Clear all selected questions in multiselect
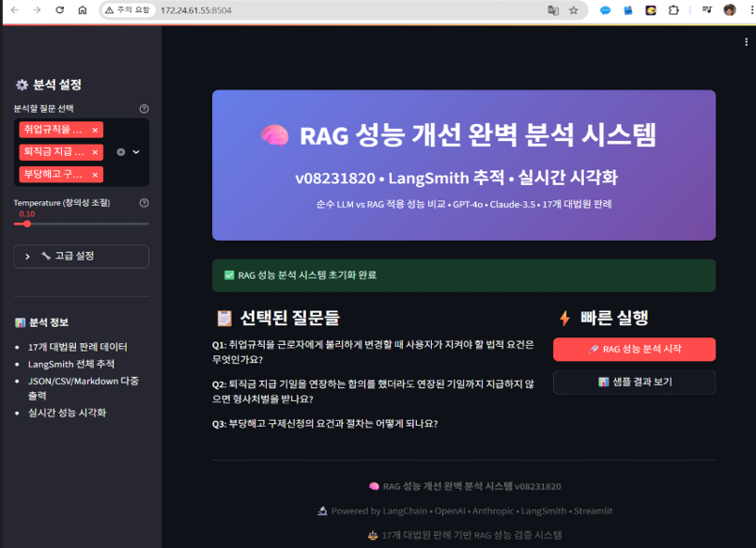The width and height of the screenshot is (756, 548). pyautogui.click(x=120, y=151)
